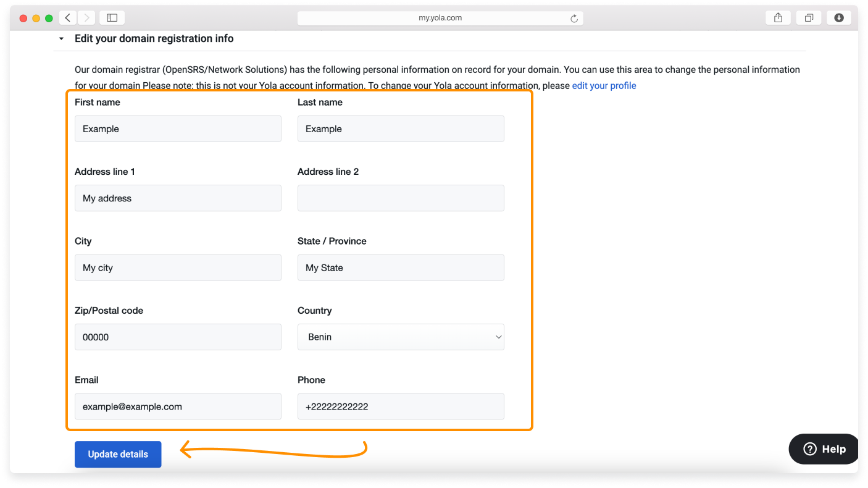The image size is (868, 488).
Task: Select the First name field containing Example
Action: tap(178, 128)
